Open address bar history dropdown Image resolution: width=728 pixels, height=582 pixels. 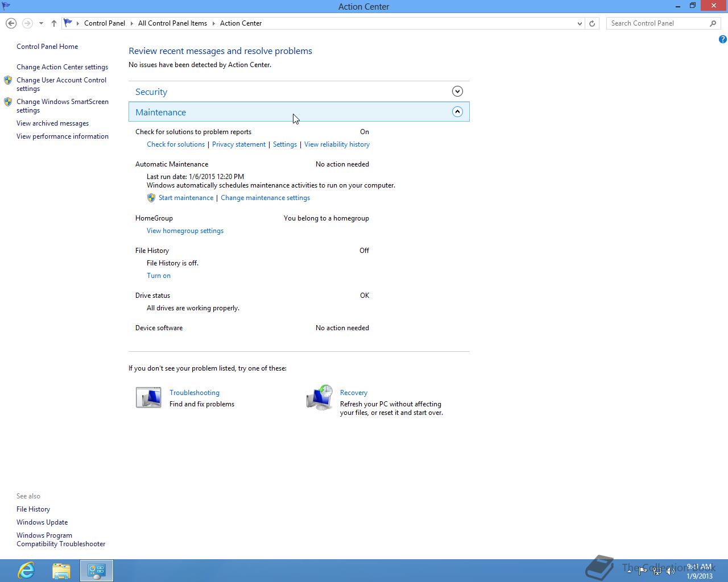click(580, 23)
